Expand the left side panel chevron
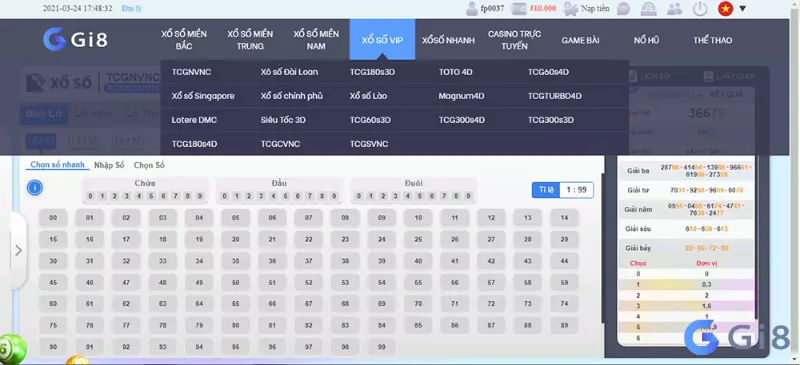This screenshot has height=365, width=800. click(18, 250)
